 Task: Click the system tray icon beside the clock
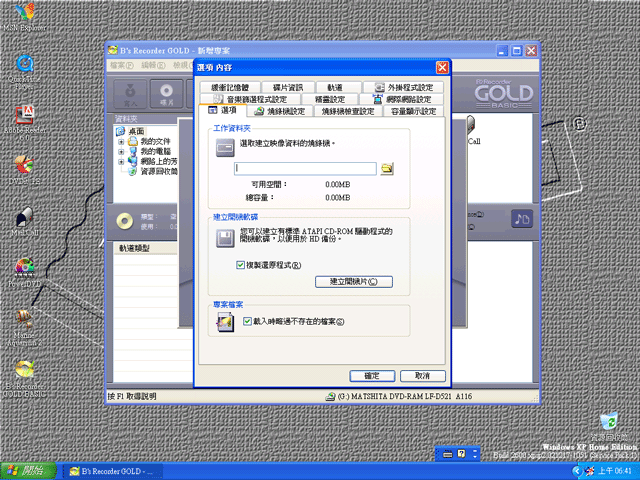click(x=590, y=471)
